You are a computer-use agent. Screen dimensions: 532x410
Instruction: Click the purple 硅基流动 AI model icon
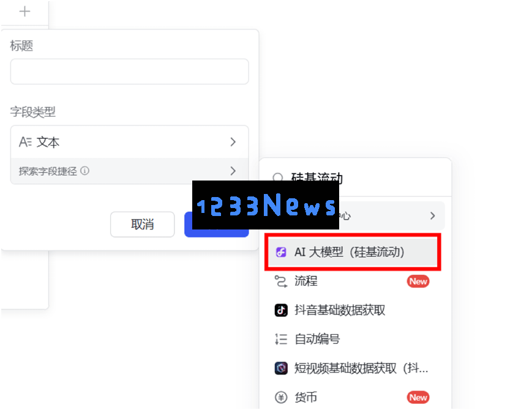coord(280,252)
